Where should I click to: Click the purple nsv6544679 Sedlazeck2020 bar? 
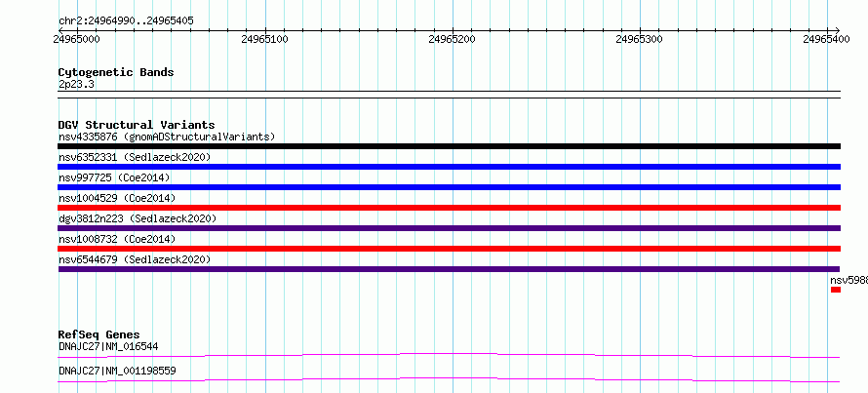point(449,269)
